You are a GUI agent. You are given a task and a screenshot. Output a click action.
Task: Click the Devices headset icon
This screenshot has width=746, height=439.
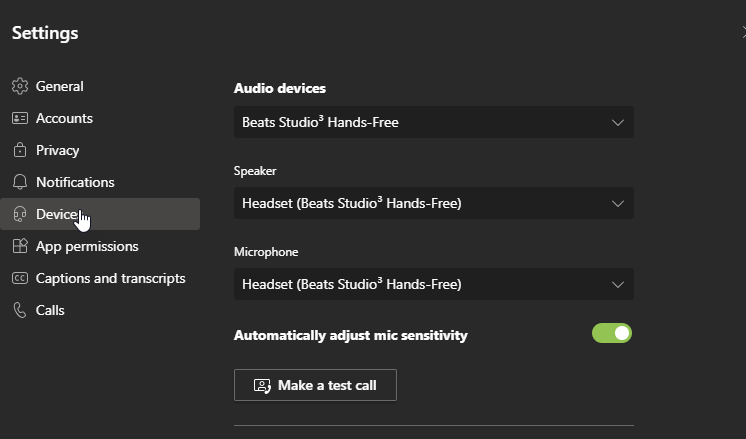pyautogui.click(x=20, y=215)
